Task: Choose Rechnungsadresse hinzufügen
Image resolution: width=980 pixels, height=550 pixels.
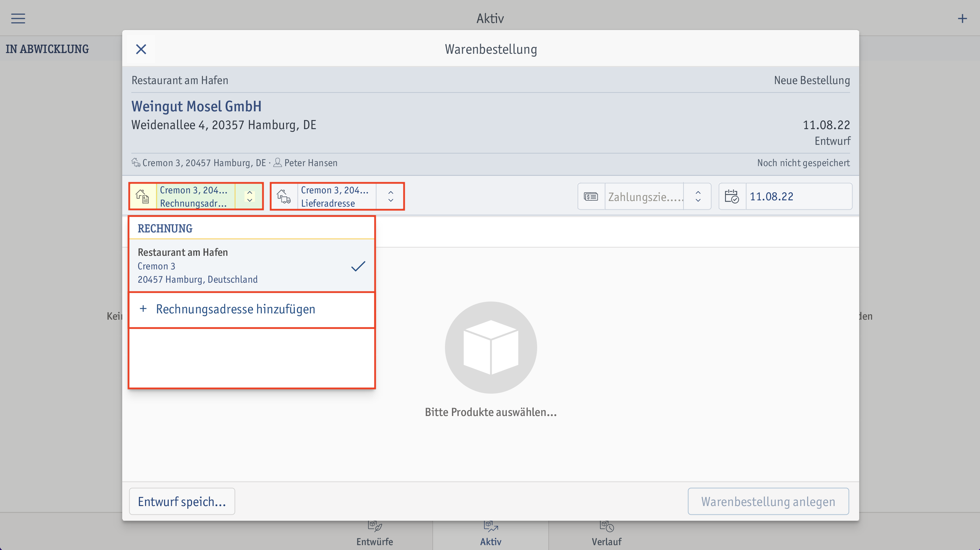Action: 252,310
